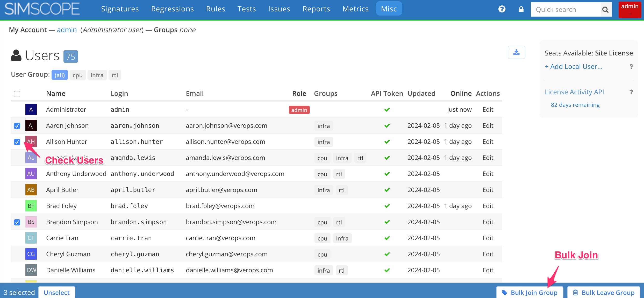Screen dimensions: 644x298
Task: Edit Danielle Williams' account
Action: coord(488,270)
